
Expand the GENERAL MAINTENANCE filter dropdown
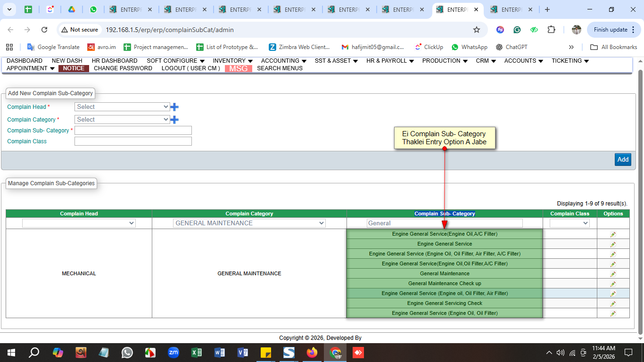[x=249, y=223]
